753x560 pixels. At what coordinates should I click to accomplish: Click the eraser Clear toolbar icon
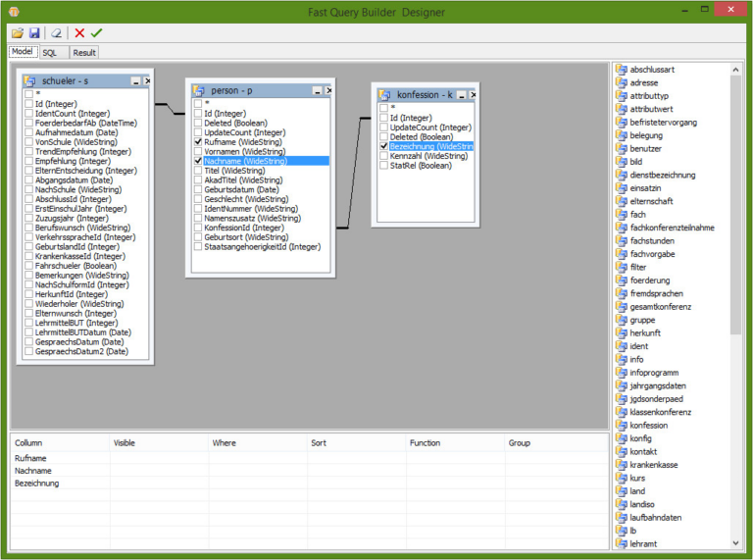(x=57, y=33)
